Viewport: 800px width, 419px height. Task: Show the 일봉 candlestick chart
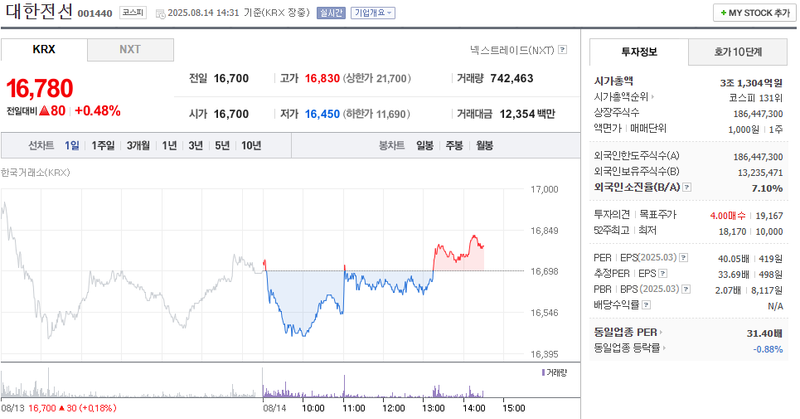click(424, 145)
